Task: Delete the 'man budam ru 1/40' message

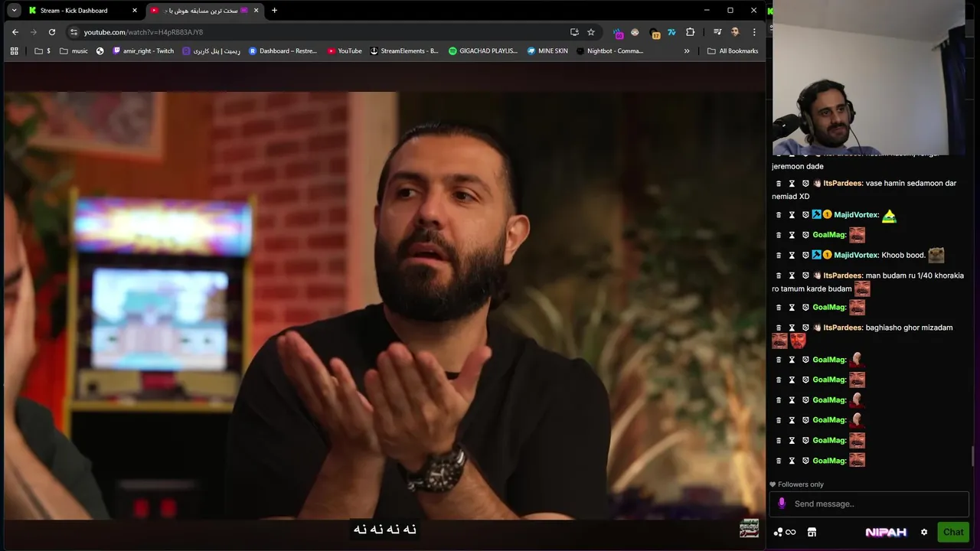Action: point(779,275)
